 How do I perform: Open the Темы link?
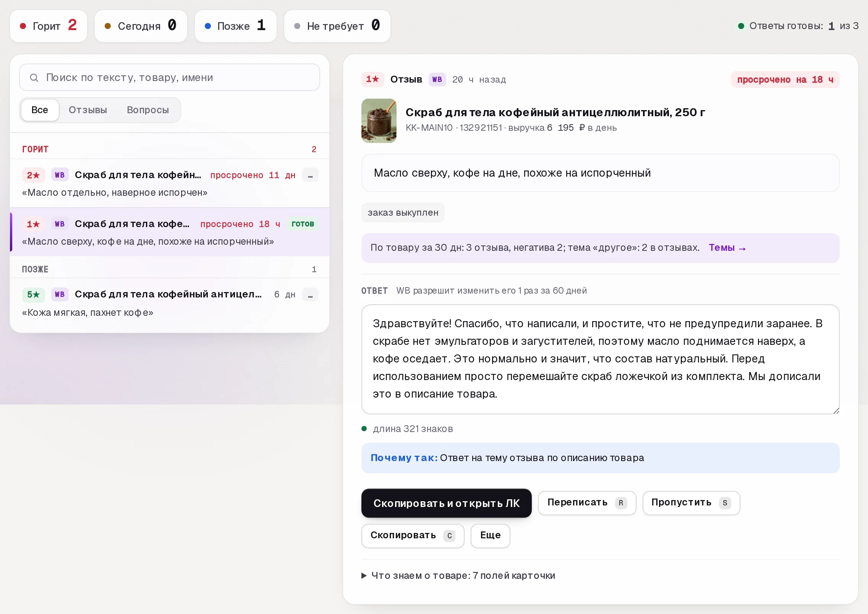click(x=727, y=248)
